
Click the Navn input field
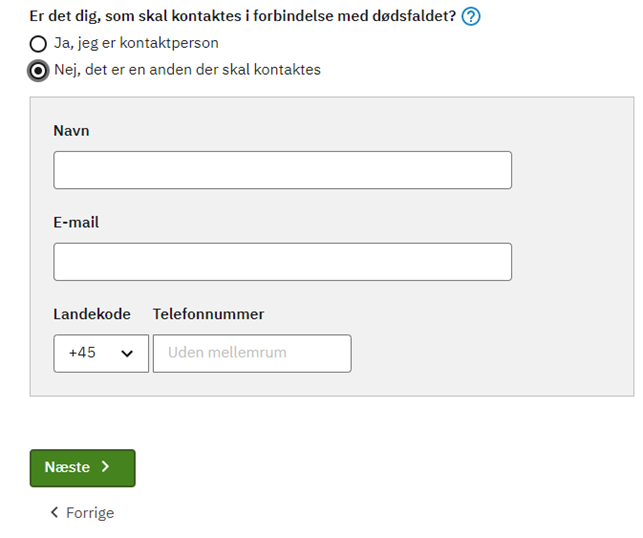tap(283, 170)
